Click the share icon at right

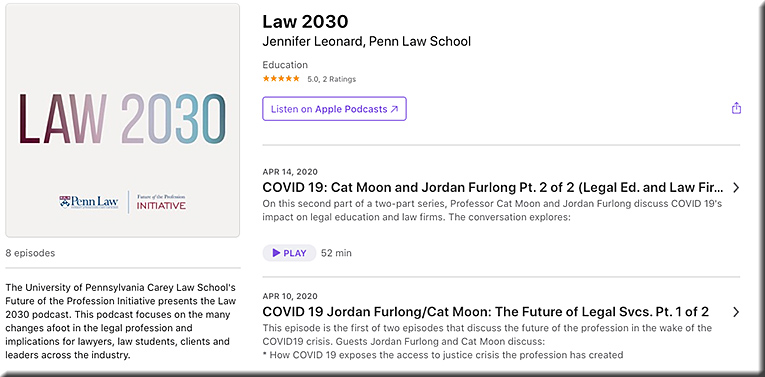click(x=736, y=108)
